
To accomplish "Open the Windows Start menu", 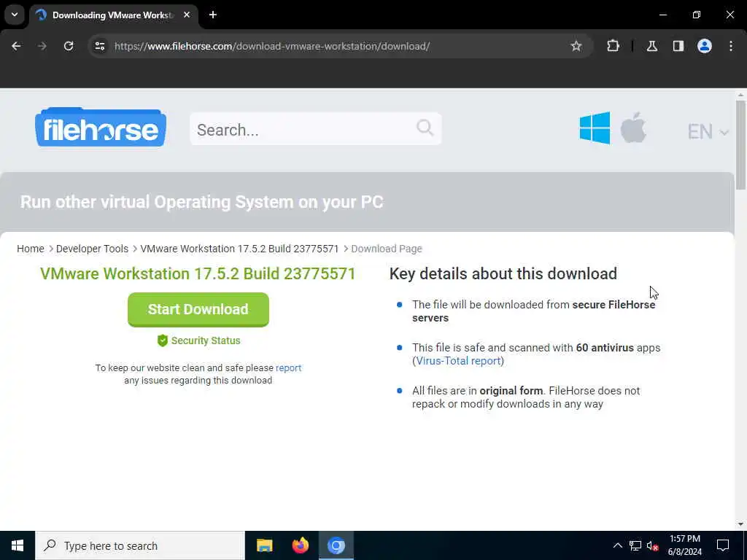I will tap(18, 545).
